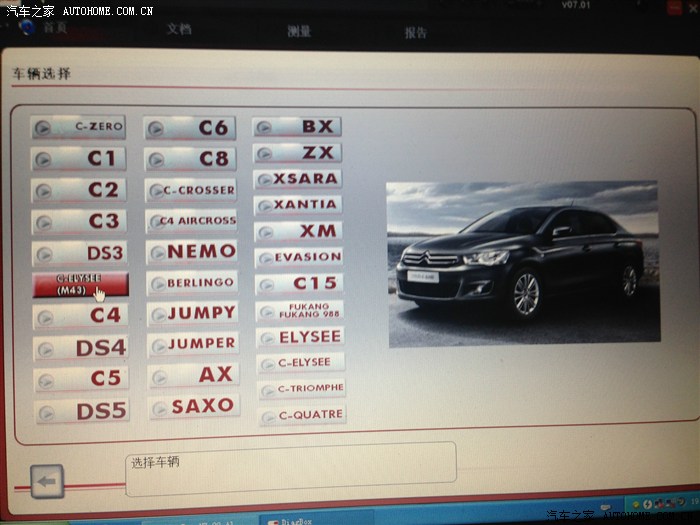The image size is (700, 525).
Task: Choose the JUMPER vehicle
Action: pyautogui.click(x=192, y=344)
